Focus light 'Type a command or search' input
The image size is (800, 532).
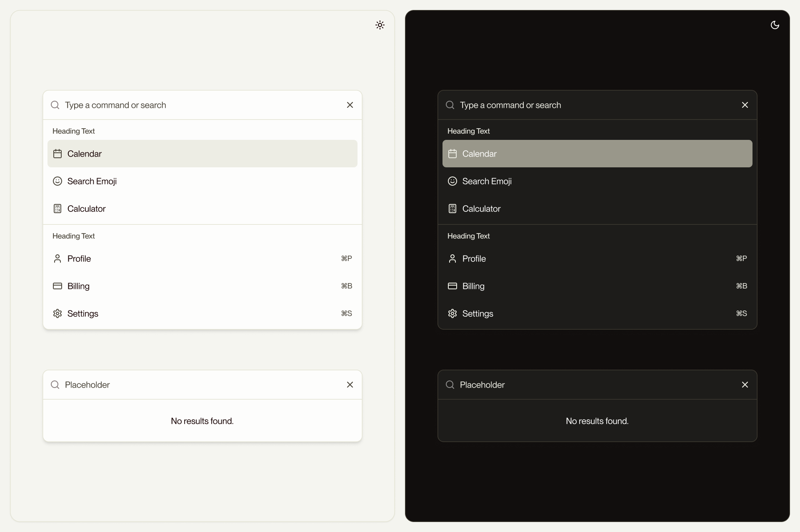202,105
